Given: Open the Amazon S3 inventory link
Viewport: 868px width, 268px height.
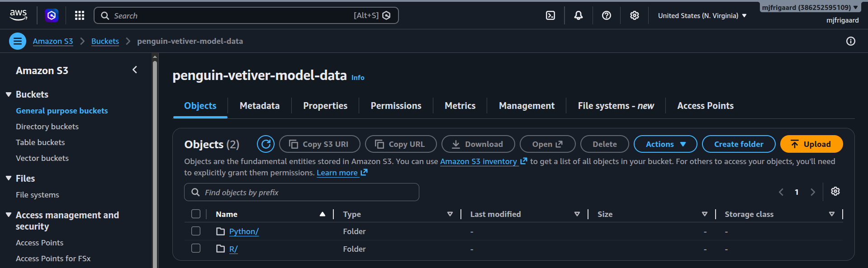Looking at the screenshot, I should click(484, 161).
